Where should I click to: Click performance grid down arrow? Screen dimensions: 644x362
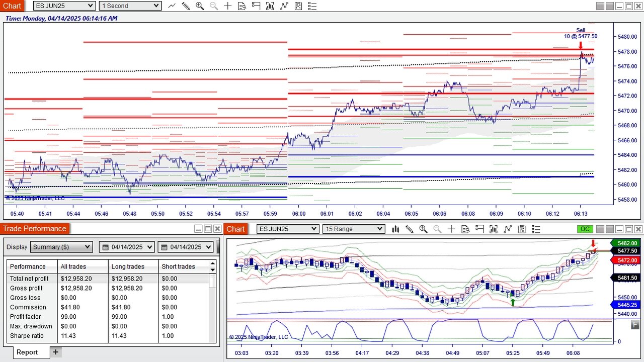click(x=213, y=269)
